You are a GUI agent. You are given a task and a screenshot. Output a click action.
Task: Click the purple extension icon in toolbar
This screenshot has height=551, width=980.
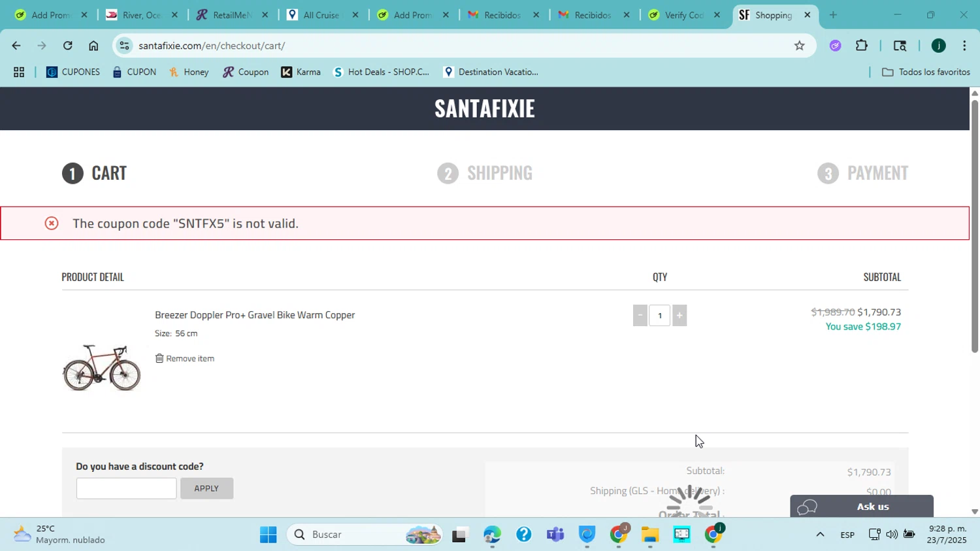click(x=836, y=46)
